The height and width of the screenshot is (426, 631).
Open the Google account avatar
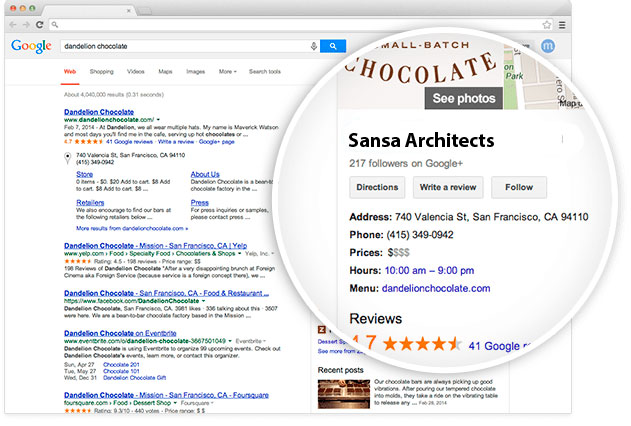(547, 46)
